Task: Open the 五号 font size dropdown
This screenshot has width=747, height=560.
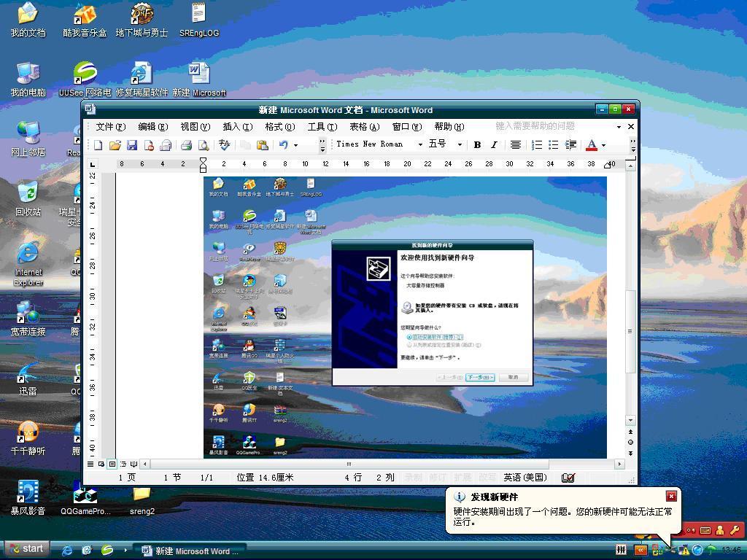Action: (x=459, y=145)
